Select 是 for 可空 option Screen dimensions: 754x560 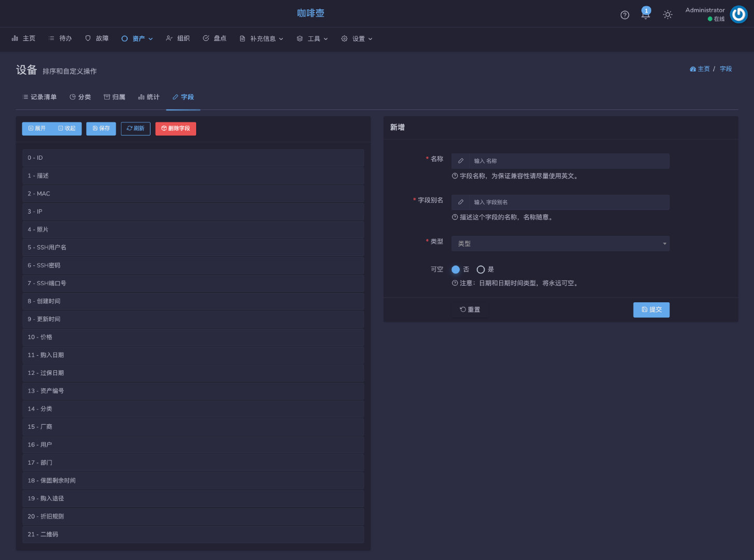[x=481, y=270]
